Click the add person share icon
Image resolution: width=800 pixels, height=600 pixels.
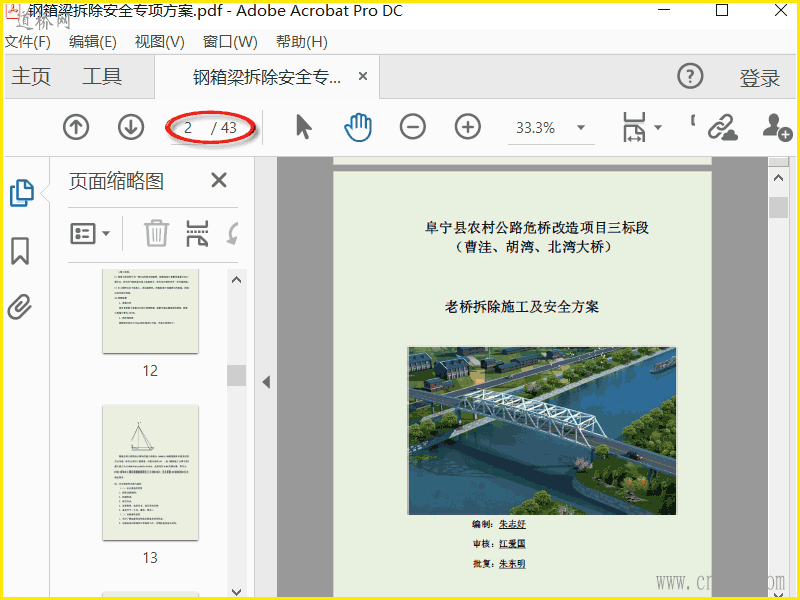(777, 127)
